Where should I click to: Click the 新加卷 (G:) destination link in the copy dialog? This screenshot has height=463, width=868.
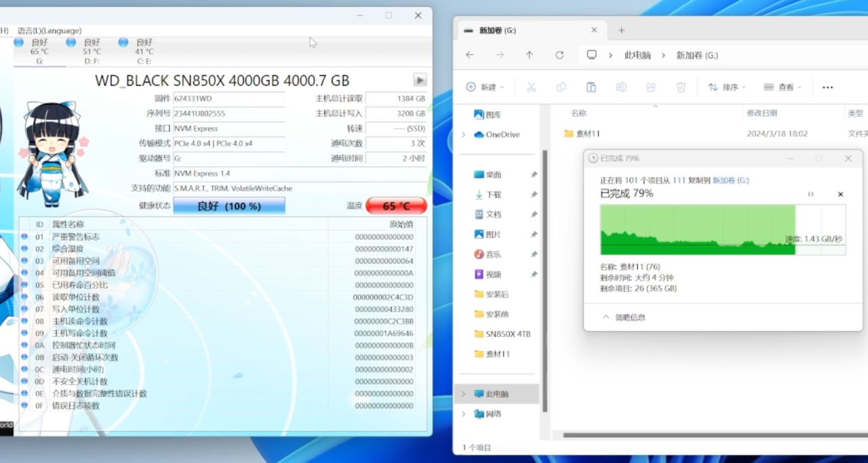click(x=730, y=181)
